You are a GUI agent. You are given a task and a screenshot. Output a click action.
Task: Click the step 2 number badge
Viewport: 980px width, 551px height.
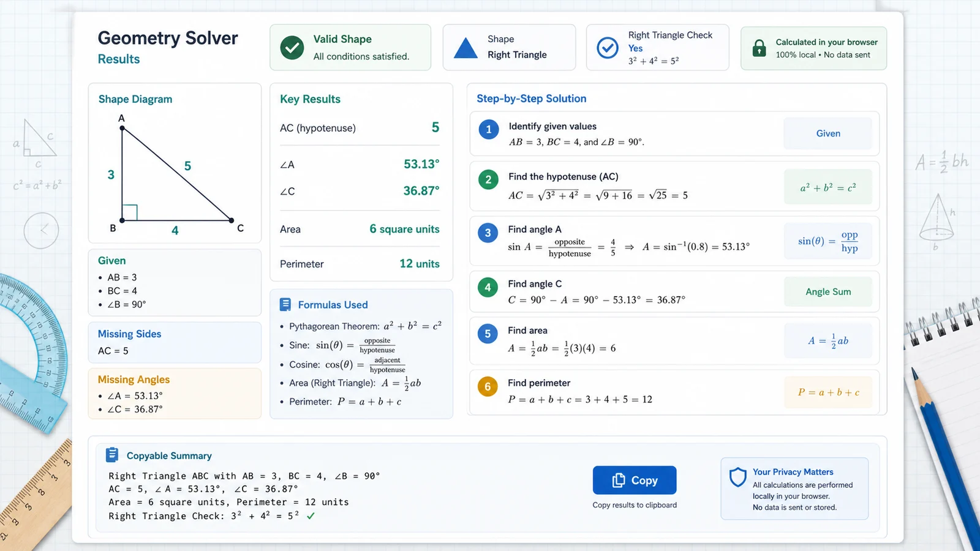pyautogui.click(x=488, y=179)
